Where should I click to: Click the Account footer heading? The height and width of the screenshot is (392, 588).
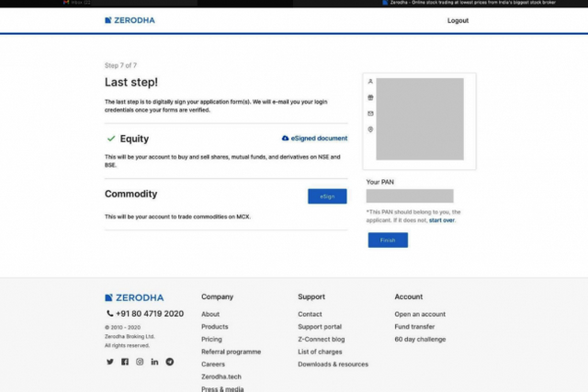click(x=408, y=297)
